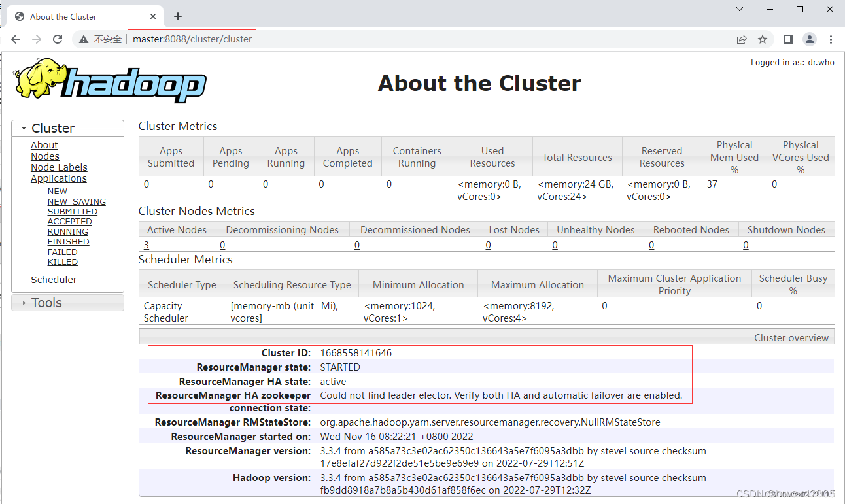
Task: Click the Physical Mem Used % header
Action: point(734,157)
